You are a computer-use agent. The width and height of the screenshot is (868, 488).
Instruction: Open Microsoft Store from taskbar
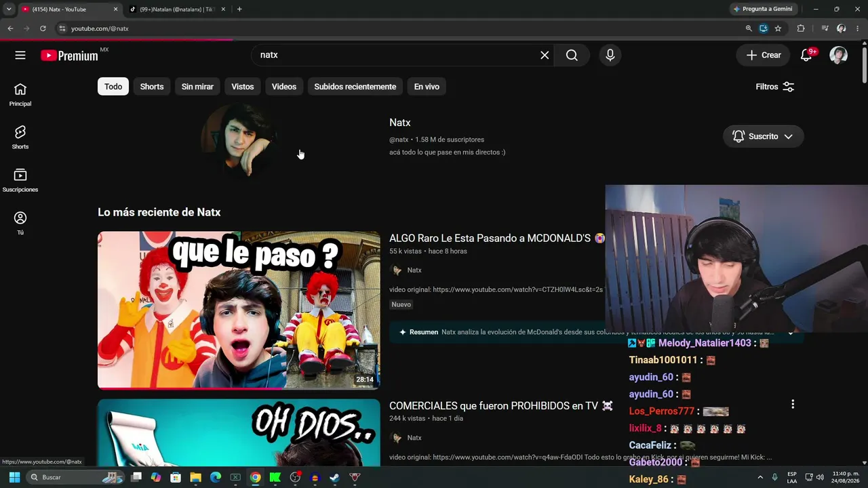tap(176, 477)
